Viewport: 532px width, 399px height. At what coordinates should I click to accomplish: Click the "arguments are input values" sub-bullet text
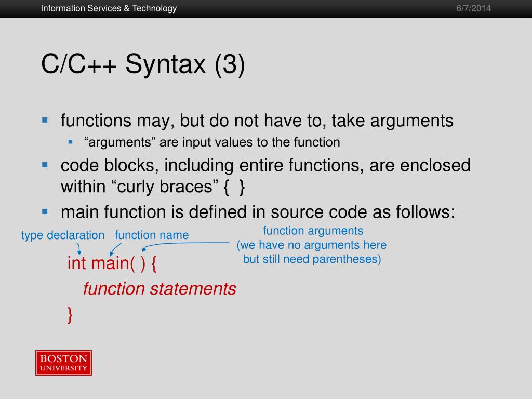[212, 142]
